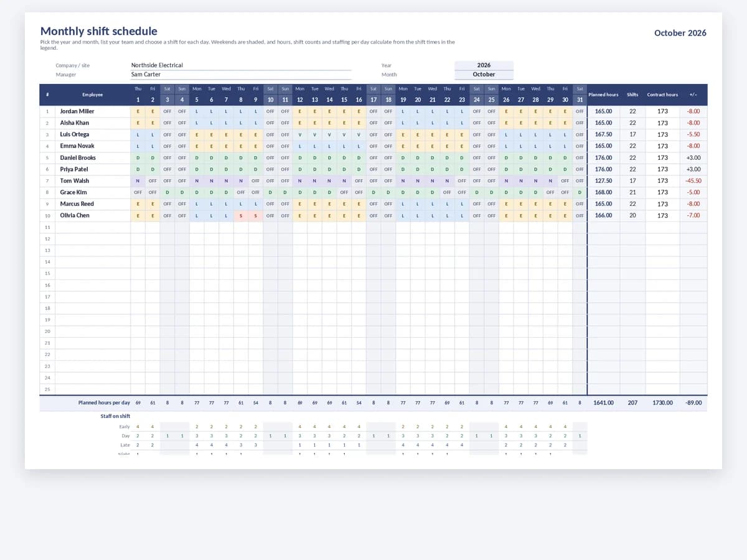Select Tom Walsh's planned hours 127.50
The height and width of the screenshot is (560, 747).
pos(603,181)
